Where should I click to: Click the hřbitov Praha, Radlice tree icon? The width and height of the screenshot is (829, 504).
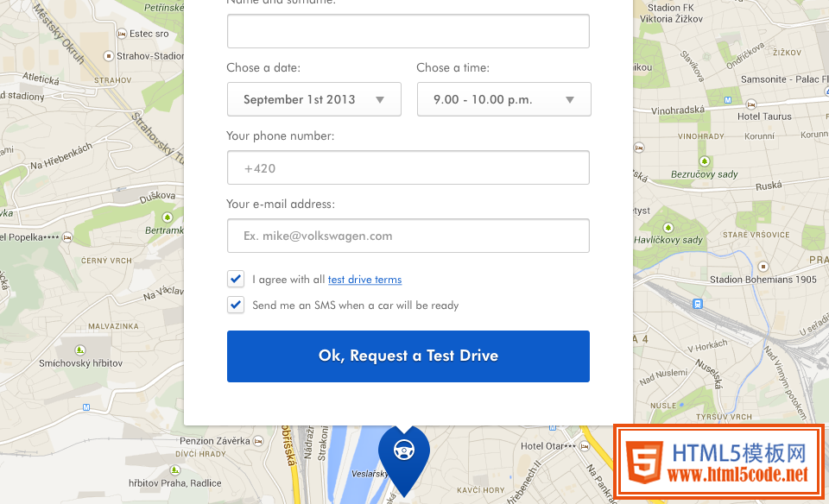point(174,469)
